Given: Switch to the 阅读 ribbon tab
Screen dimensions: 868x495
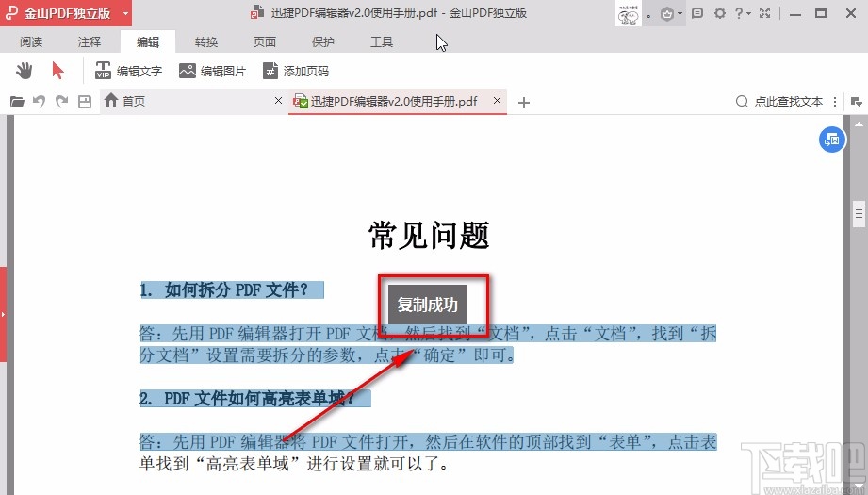Looking at the screenshot, I should point(31,41).
